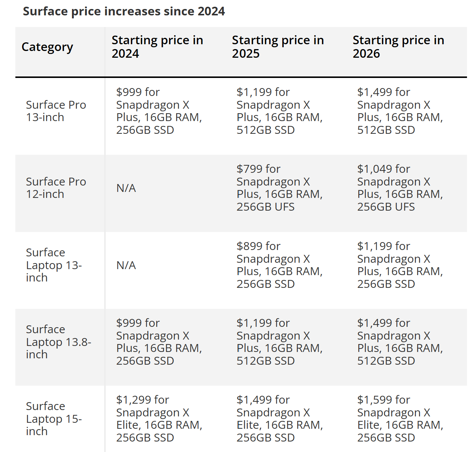Click the $1,049 price cell for Surface Pro 12-inch
The height and width of the screenshot is (452, 476).
coord(400,188)
